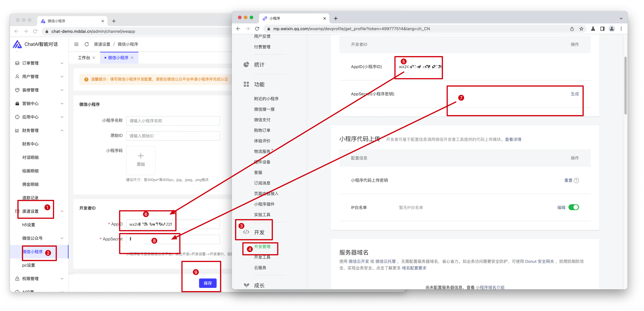
Task: Open a new tab in the weixin window
Action: point(335,18)
